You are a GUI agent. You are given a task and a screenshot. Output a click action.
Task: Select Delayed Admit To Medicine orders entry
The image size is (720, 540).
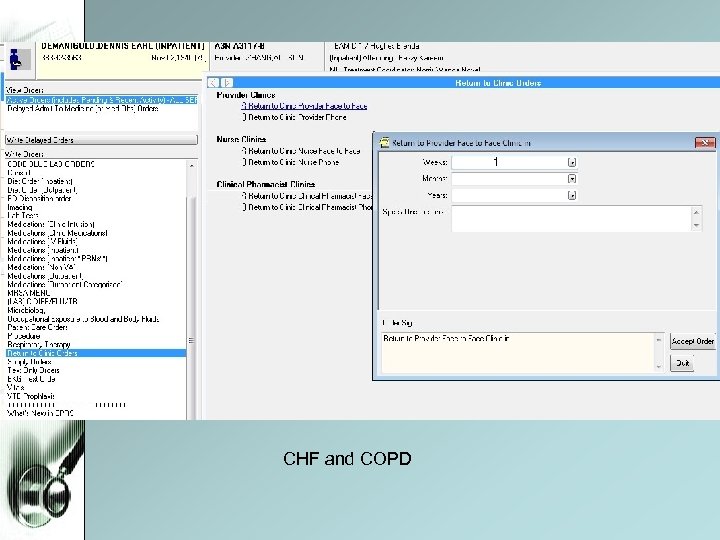point(83,109)
